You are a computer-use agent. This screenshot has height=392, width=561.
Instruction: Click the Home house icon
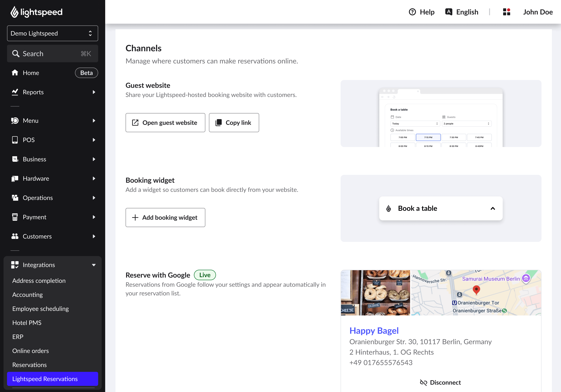pyautogui.click(x=15, y=73)
